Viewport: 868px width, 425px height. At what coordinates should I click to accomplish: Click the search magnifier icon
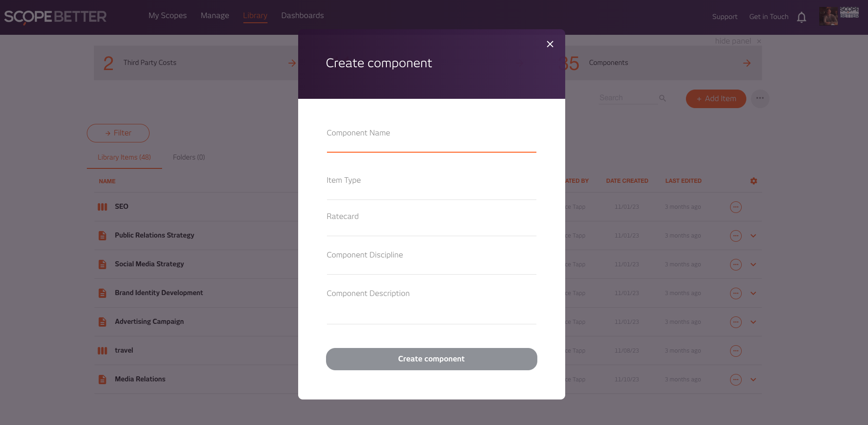coord(663,98)
